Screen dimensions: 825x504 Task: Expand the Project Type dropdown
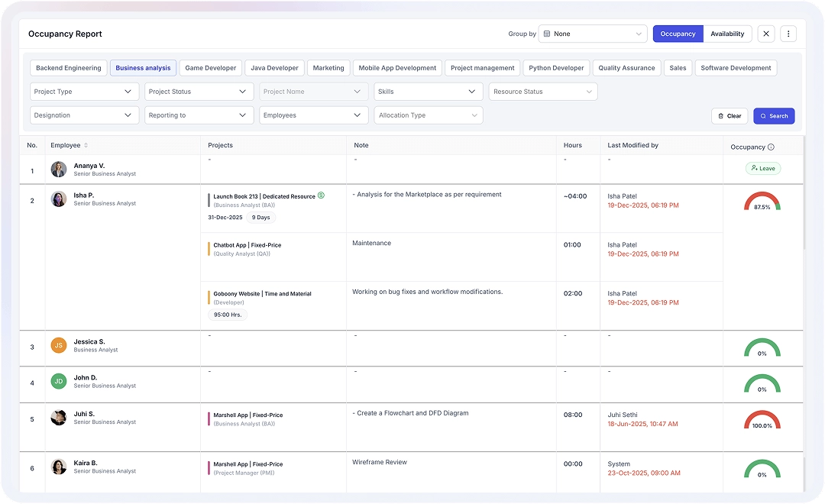[84, 92]
